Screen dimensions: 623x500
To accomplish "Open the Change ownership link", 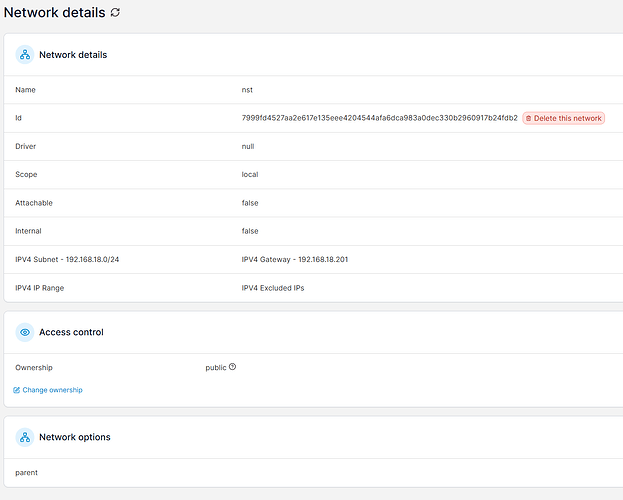I will coord(48,390).
